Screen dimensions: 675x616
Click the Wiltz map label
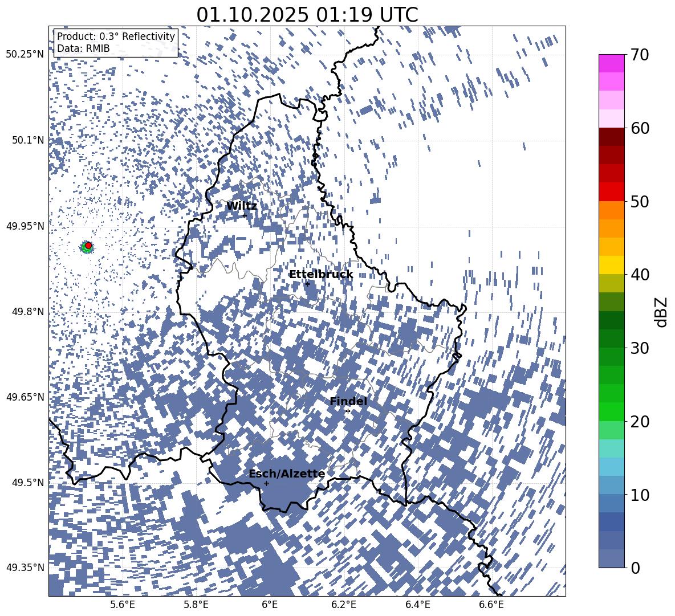(x=242, y=206)
